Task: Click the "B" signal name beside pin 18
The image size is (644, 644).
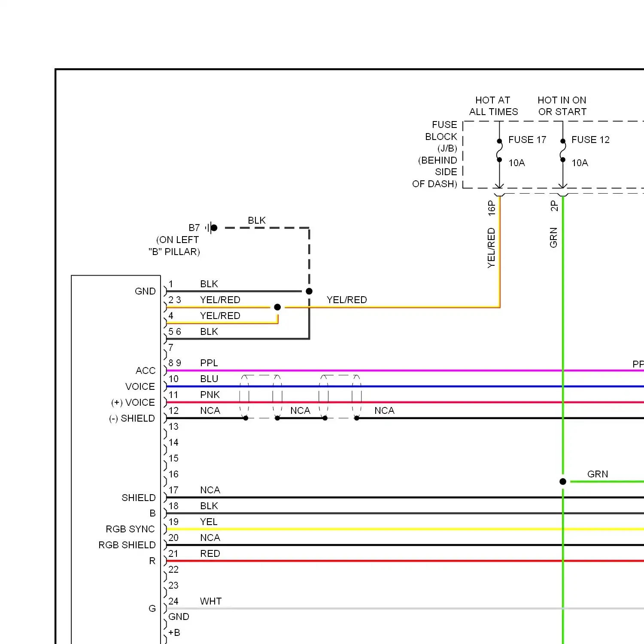Action: click(x=152, y=513)
